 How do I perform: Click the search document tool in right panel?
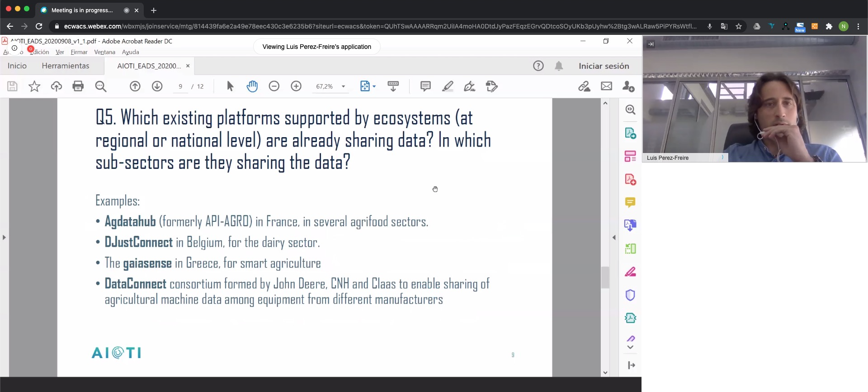[x=630, y=110]
